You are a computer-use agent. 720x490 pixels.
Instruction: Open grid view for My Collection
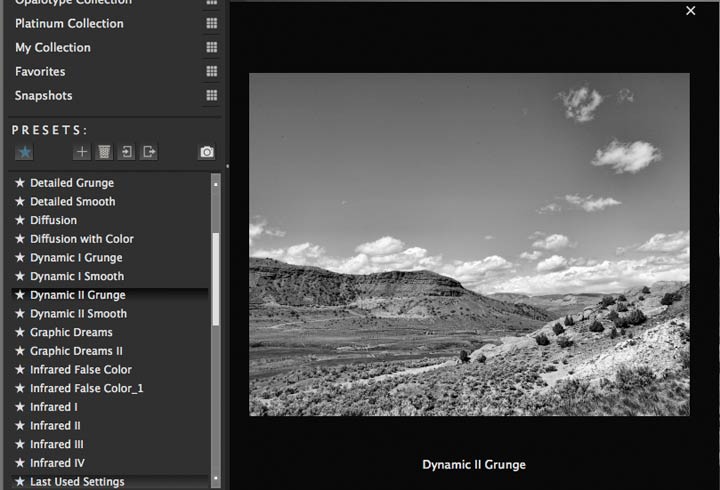[x=212, y=47]
